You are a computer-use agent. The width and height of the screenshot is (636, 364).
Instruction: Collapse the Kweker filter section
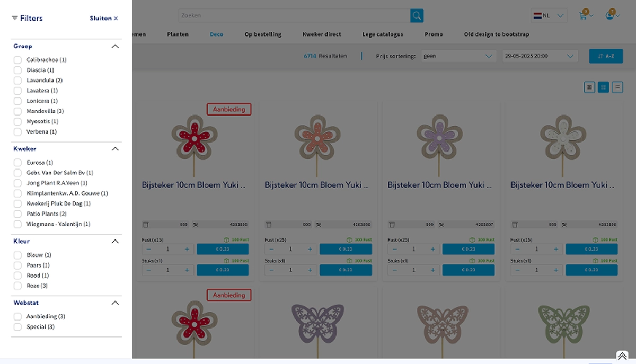tap(115, 149)
